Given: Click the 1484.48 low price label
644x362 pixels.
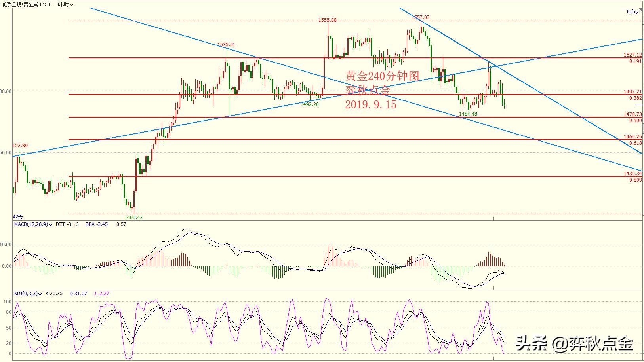Looking at the screenshot, I should 468,114.
